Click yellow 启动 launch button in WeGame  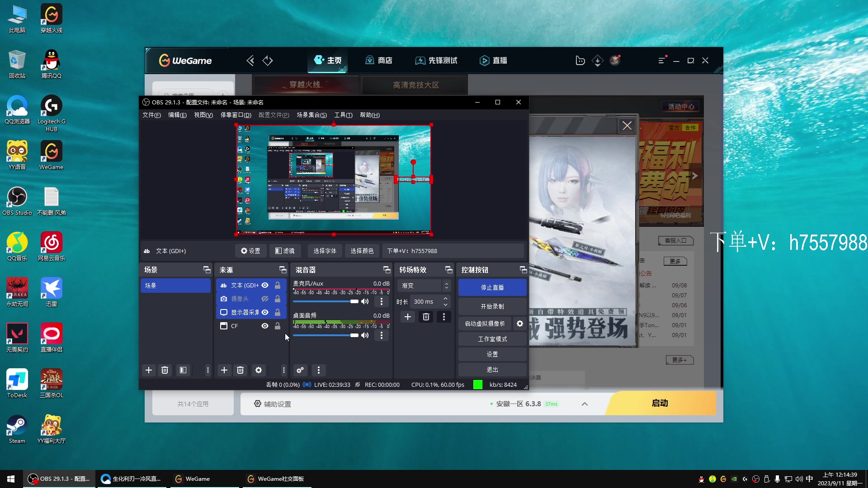[x=660, y=403]
